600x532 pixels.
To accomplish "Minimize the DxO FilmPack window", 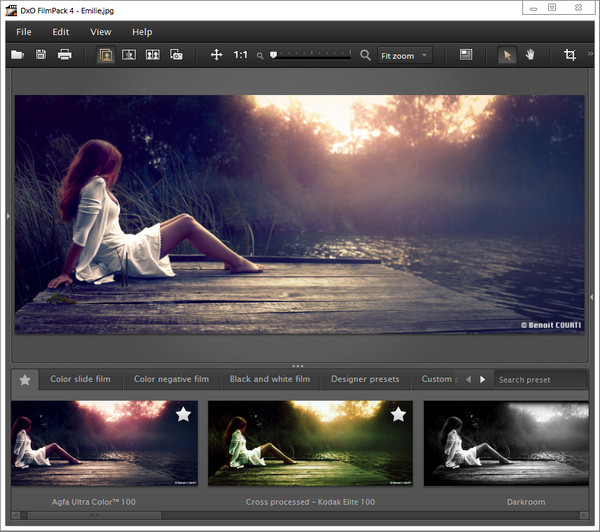I will [533, 8].
